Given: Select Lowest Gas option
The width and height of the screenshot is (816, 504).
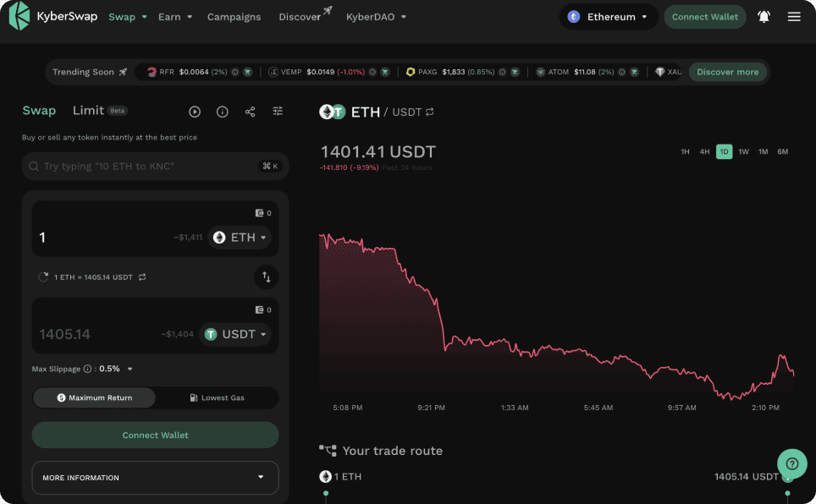Looking at the screenshot, I should [x=217, y=398].
